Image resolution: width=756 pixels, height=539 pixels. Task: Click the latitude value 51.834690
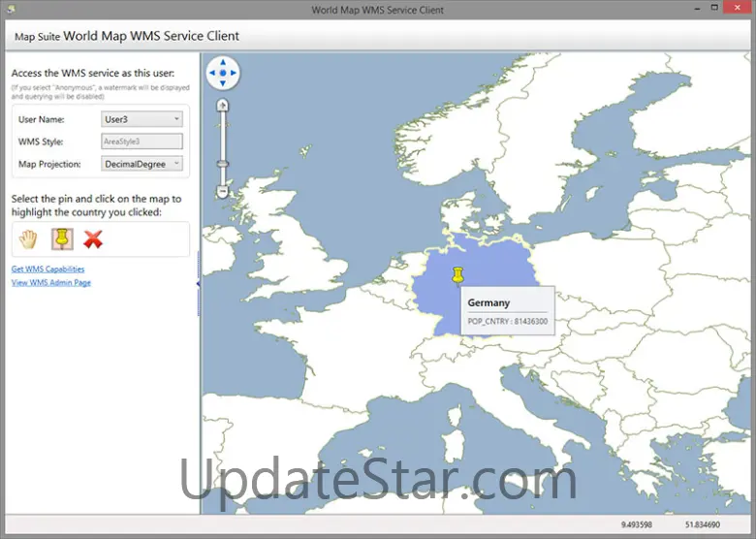tap(703, 524)
